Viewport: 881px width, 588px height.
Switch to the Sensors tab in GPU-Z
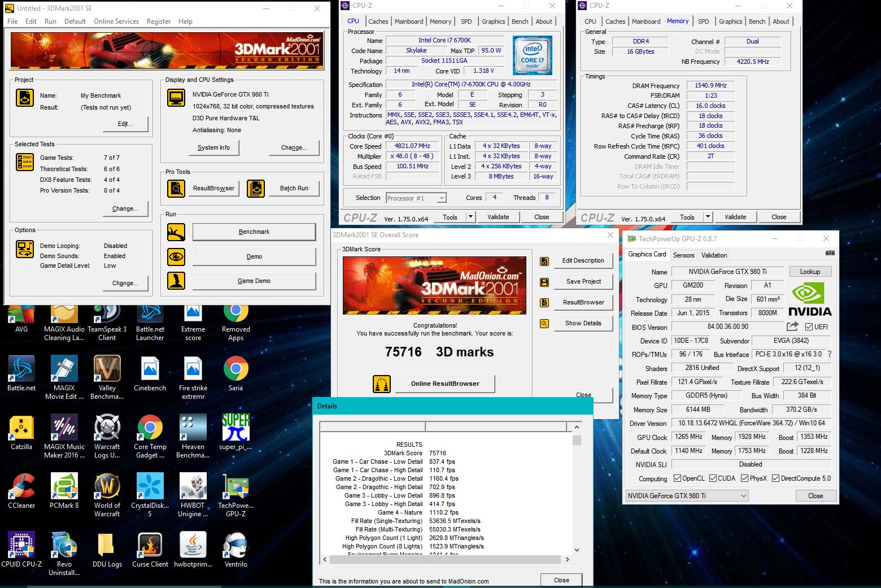point(683,255)
